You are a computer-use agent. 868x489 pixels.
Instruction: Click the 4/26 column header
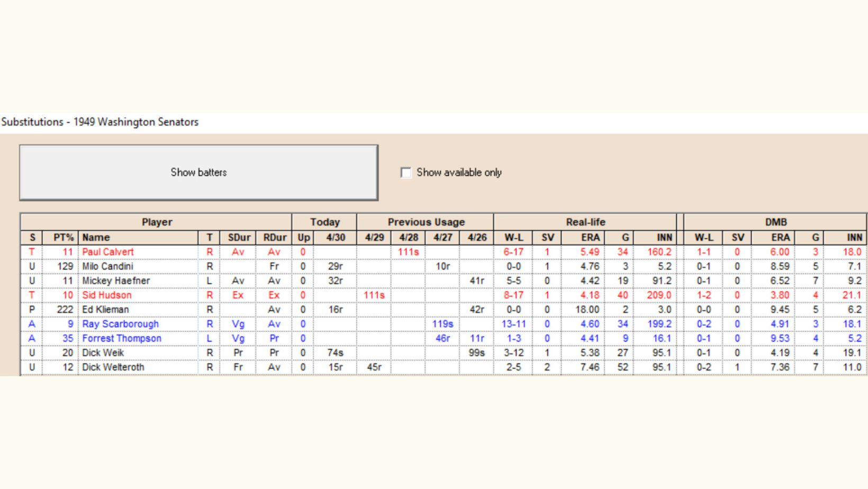[477, 238]
